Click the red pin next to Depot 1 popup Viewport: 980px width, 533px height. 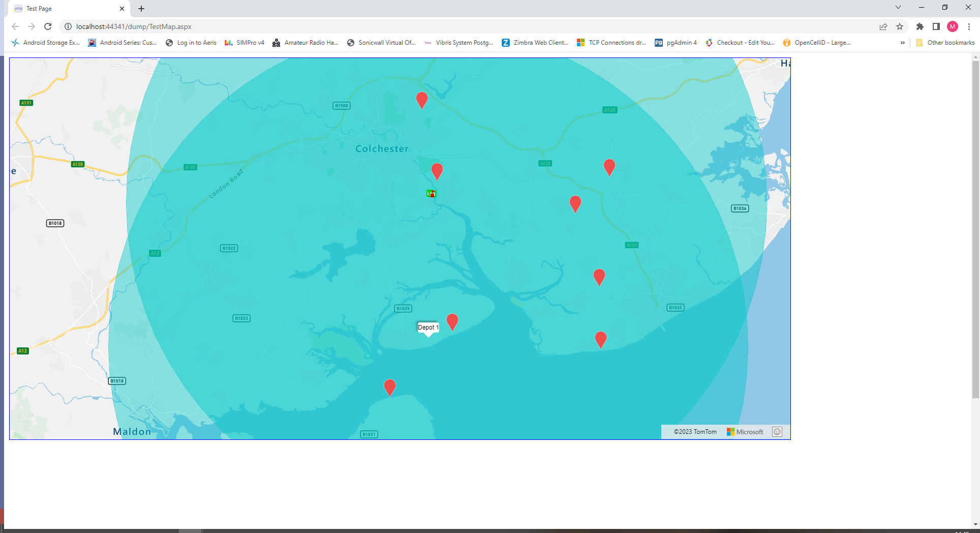pyautogui.click(x=452, y=322)
